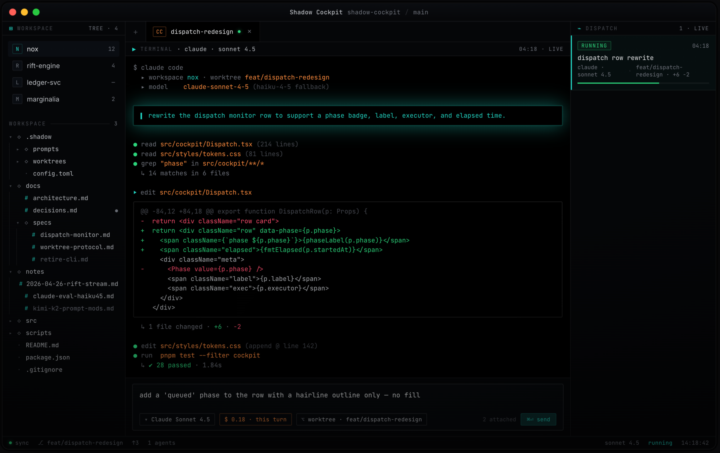Click the file icon beside decisions.md
The height and width of the screenshot is (453, 720).
pyautogui.click(x=26, y=210)
